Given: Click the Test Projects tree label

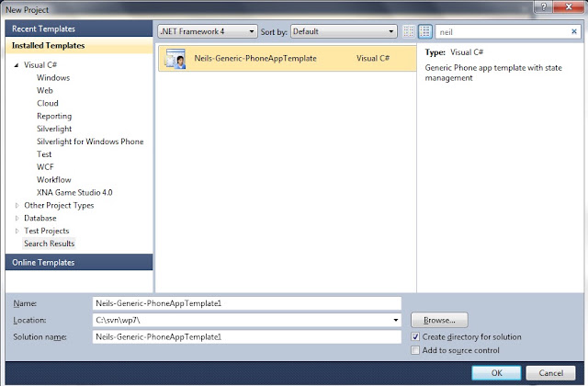Looking at the screenshot, I should [47, 231].
